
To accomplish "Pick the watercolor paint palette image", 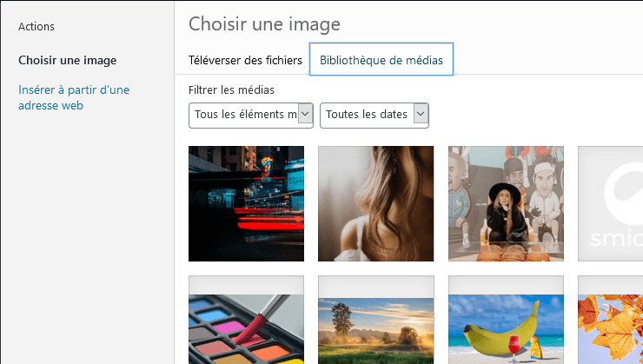I will coord(246,320).
